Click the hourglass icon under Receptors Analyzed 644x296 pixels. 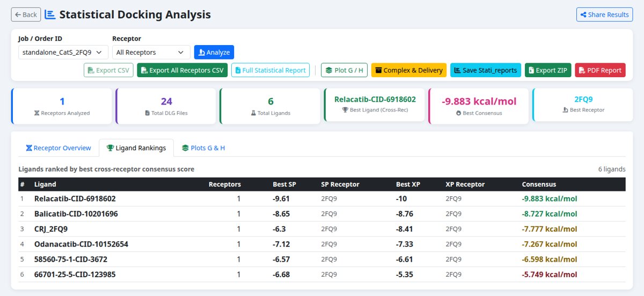coord(37,113)
